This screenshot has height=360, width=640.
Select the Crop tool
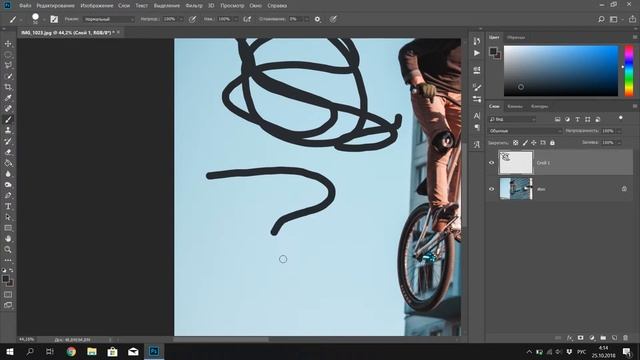[x=8, y=87]
